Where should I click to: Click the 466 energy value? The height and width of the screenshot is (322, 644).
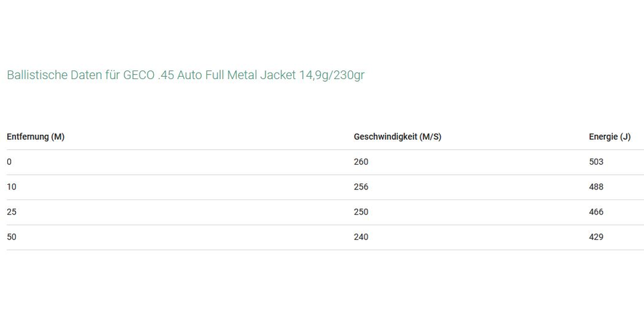click(x=596, y=212)
